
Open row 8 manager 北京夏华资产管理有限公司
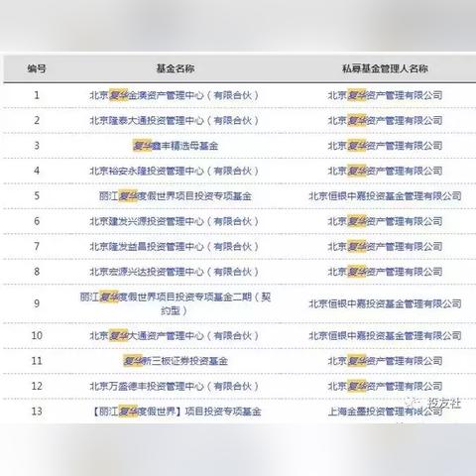385,272
